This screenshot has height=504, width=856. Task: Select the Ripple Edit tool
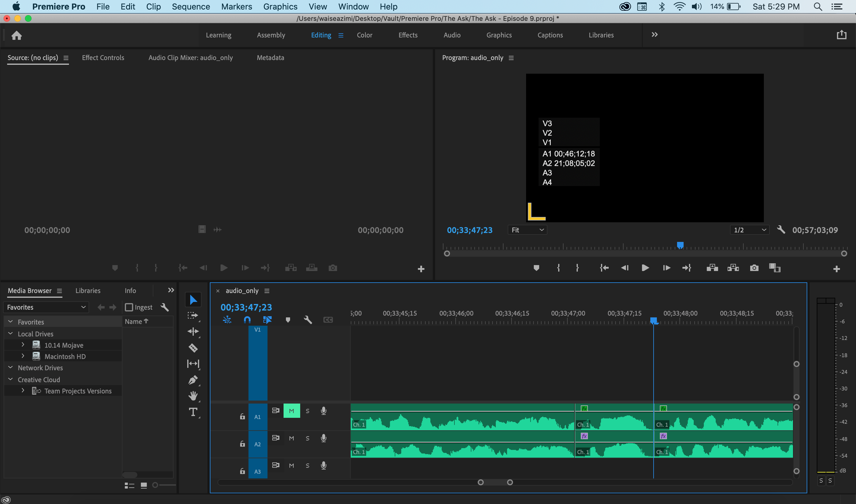(x=193, y=331)
